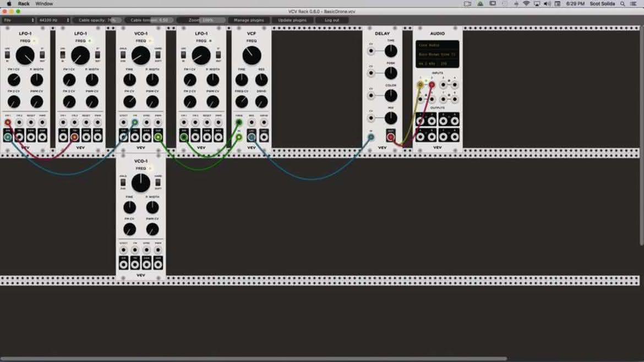644x362 pixels.
Task: Click output 1 jack on the AUDIO module
Action: [x=420, y=121]
